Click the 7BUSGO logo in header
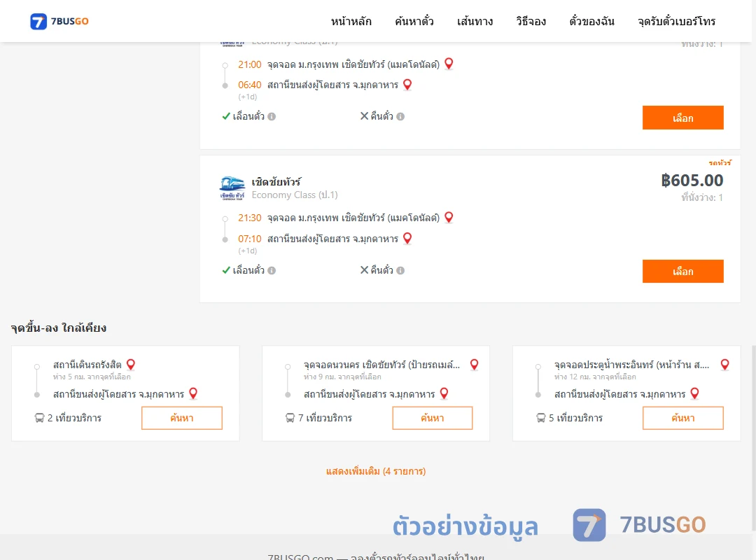This screenshot has width=756, height=560. pos(59,21)
